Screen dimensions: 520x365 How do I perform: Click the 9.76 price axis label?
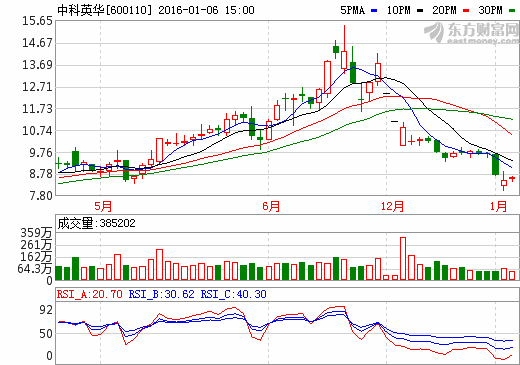(41, 153)
